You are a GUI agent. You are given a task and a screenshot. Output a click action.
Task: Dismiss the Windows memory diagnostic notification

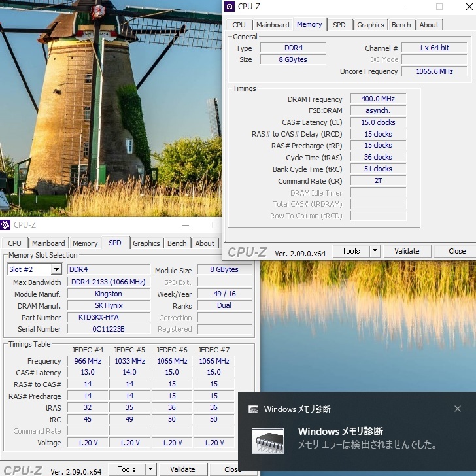tap(458, 409)
